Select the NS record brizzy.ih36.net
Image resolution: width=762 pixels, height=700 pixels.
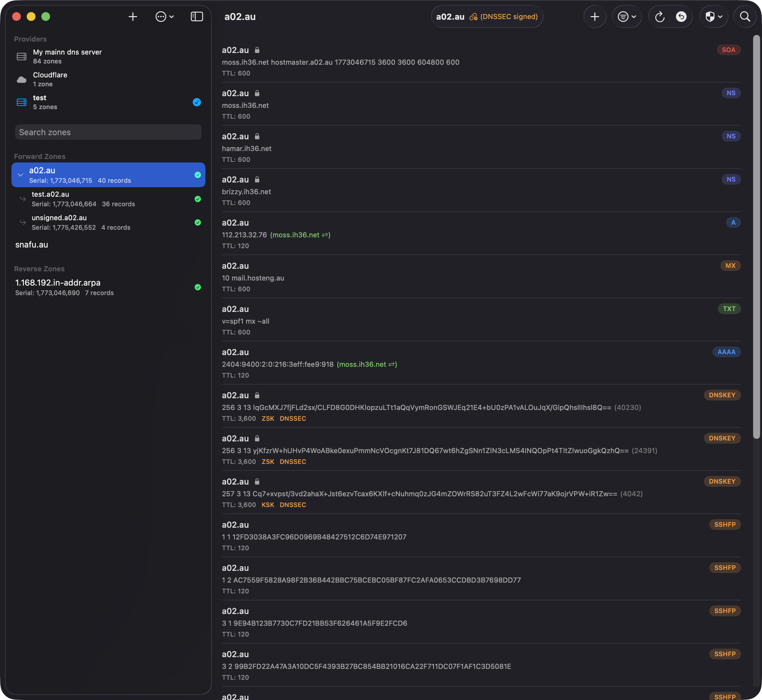pos(481,190)
